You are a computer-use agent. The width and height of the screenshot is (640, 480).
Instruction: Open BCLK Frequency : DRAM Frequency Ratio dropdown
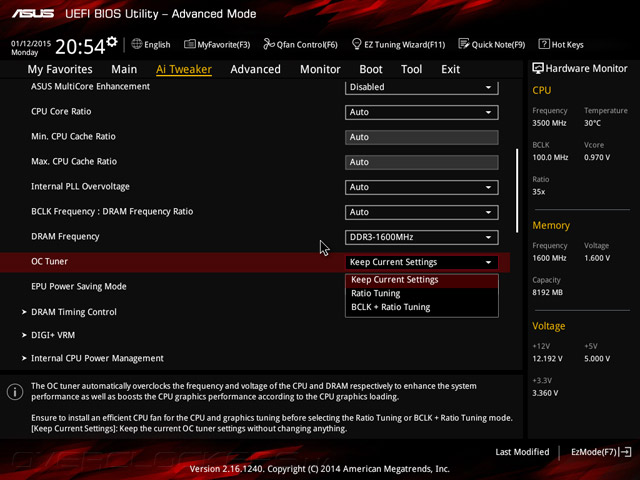pyautogui.click(x=422, y=212)
